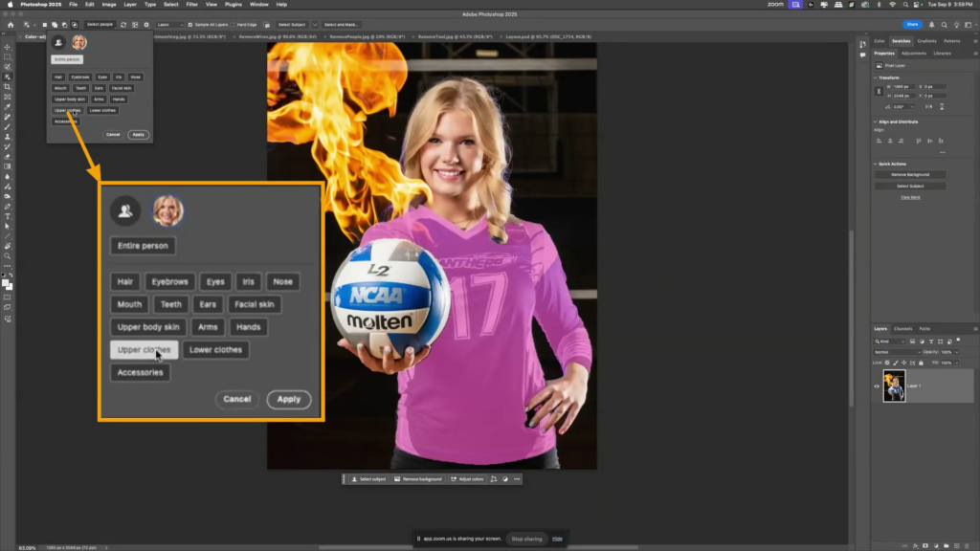Enable the Hard Edge checkbox
The height and width of the screenshot is (551, 980).
tap(233, 24)
